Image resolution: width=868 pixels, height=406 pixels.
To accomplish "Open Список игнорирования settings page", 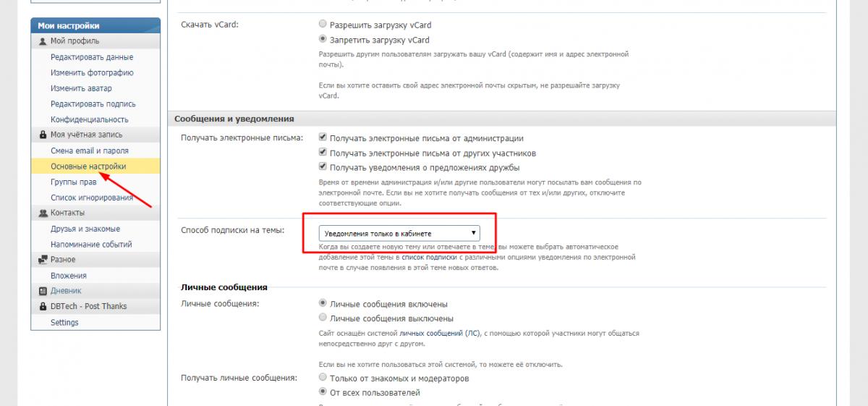I will click(92, 198).
